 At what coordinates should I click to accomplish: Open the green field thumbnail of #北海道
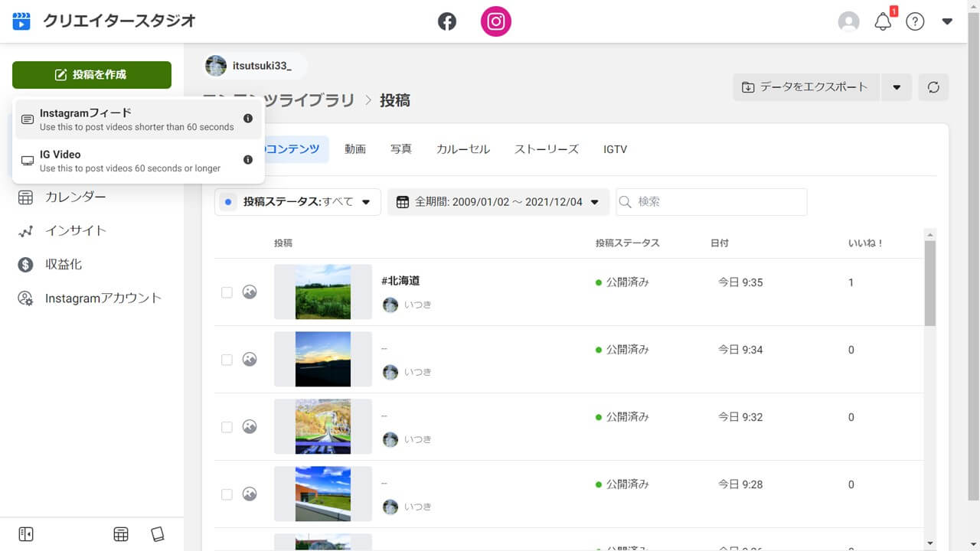coord(323,292)
